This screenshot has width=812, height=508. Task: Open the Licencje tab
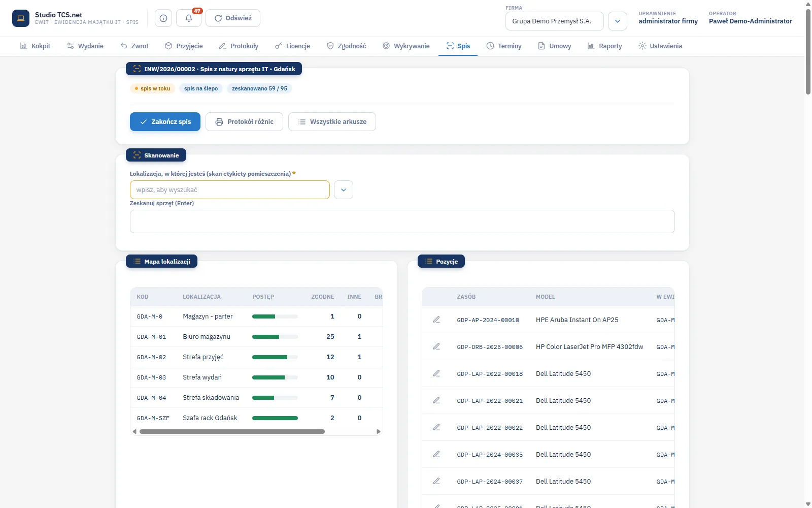(x=292, y=46)
